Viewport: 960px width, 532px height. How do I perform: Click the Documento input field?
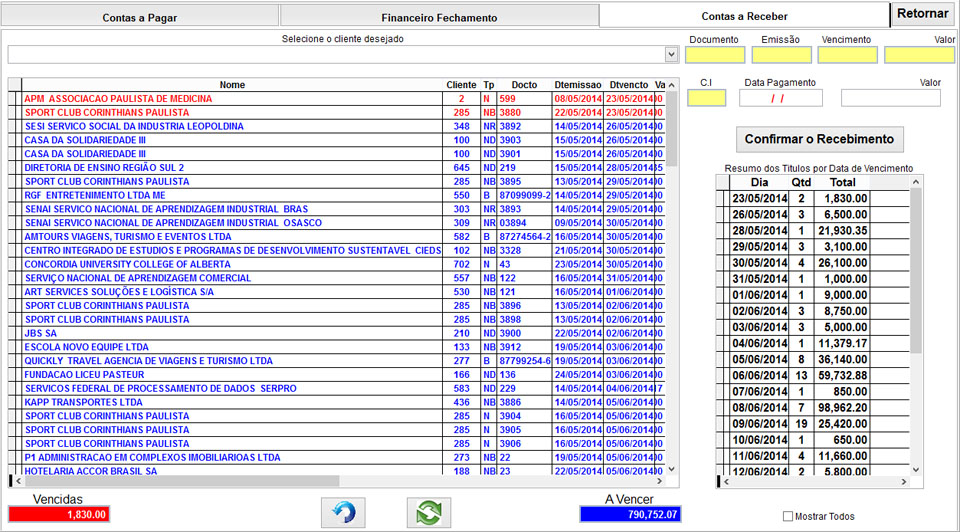714,55
